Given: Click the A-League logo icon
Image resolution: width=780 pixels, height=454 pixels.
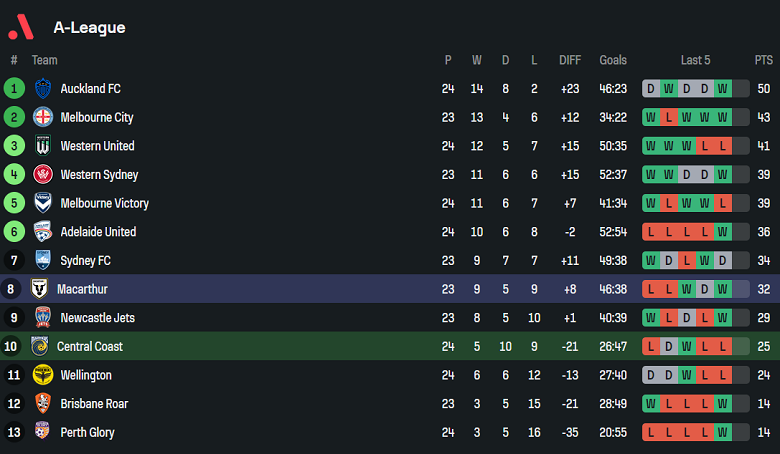Looking at the screenshot, I should coord(20,27).
